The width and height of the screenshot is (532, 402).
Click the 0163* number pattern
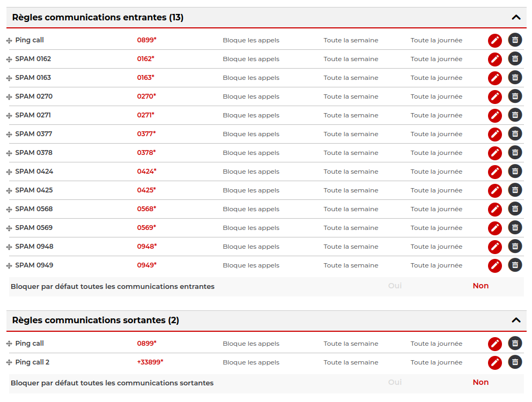145,78
